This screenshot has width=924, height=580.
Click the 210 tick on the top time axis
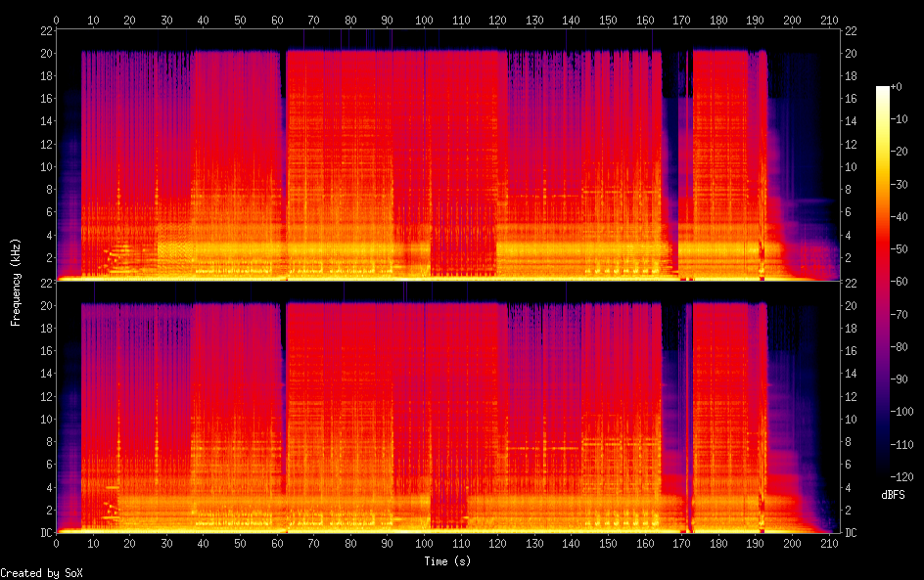click(829, 19)
